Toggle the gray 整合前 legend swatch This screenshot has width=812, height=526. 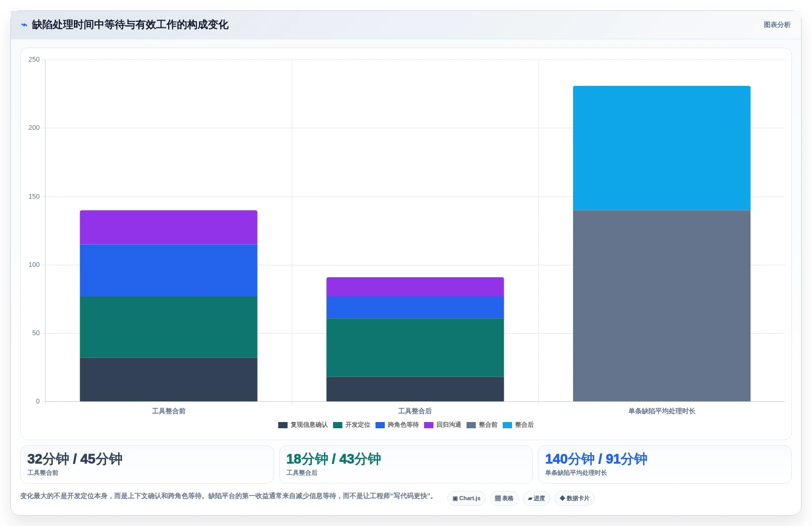point(471,425)
